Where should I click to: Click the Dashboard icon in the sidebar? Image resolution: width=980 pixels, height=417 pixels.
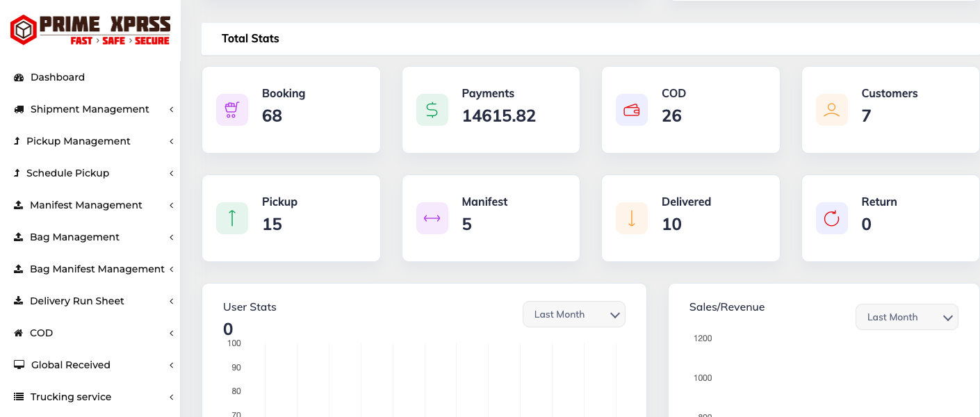18,76
